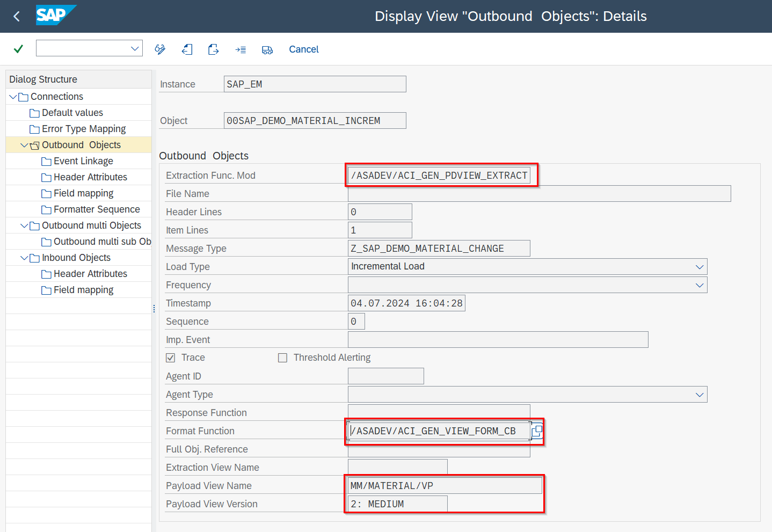Click the Previous Entry toolbar icon
The width and height of the screenshot is (772, 532).
(x=187, y=49)
